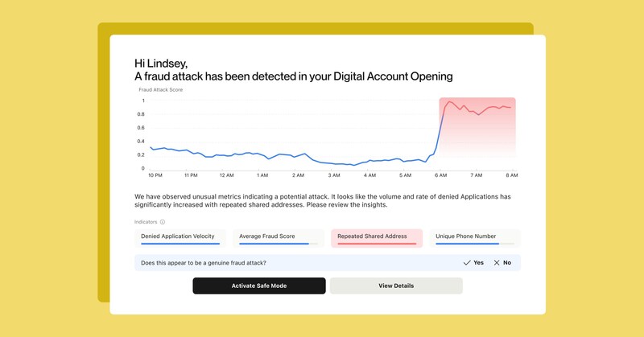Click the Average Fraud Score progress bar
Image resolution: width=644 pixels, height=337 pixels.
click(x=279, y=244)
